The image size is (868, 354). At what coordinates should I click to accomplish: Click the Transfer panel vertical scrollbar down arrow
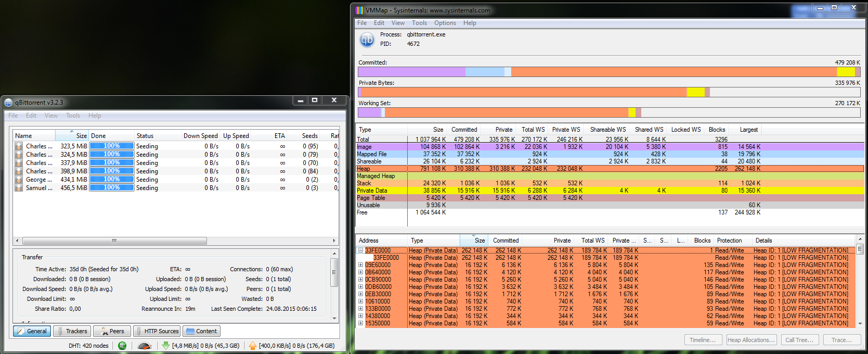tap(334, 318)
